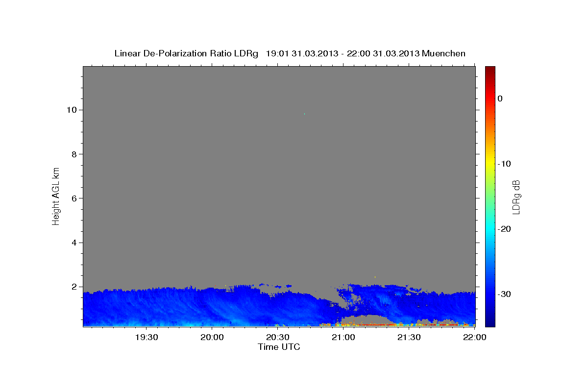
Task: Click the 'Muenchen' location in the title
Action: pyautogui.click(x=444, y=53)
